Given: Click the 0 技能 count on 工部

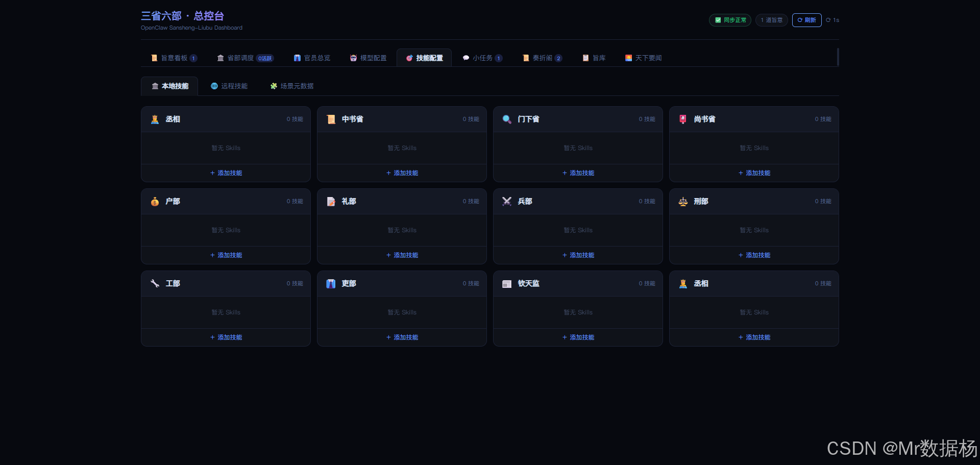Looking at the screenshot, I should pyautogui.click(x=295, y=284).
